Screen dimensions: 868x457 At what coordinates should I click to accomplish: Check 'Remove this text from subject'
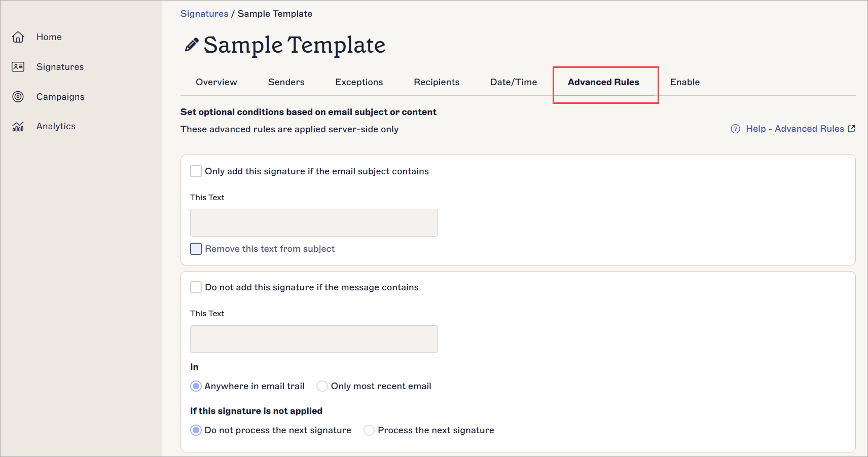tap(196, 249)
